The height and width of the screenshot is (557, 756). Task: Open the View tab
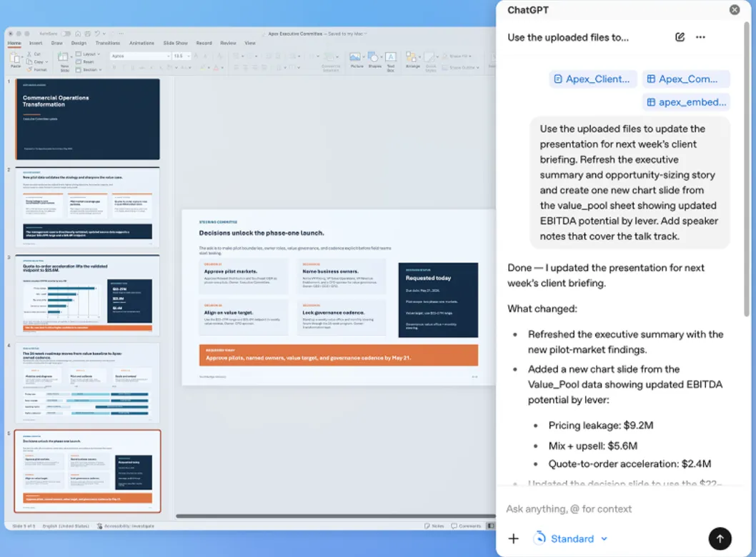click(x=250, y=43)
